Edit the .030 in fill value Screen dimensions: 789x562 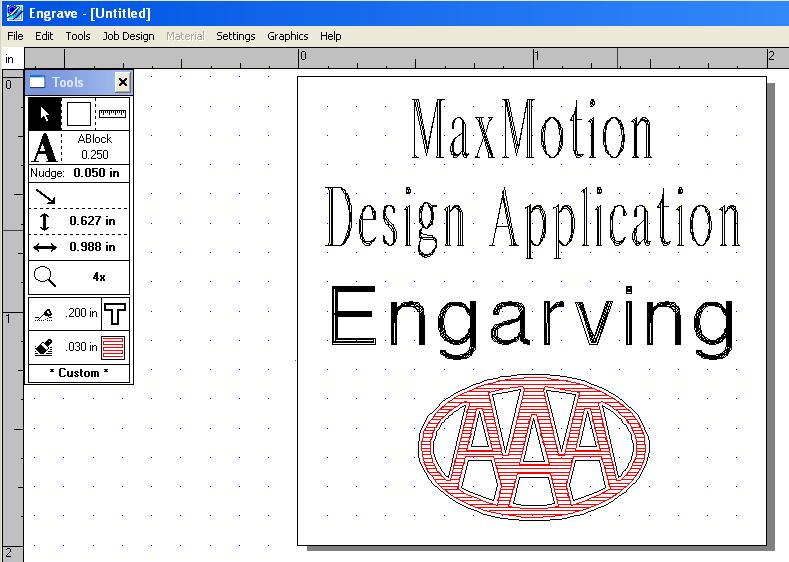82,347
